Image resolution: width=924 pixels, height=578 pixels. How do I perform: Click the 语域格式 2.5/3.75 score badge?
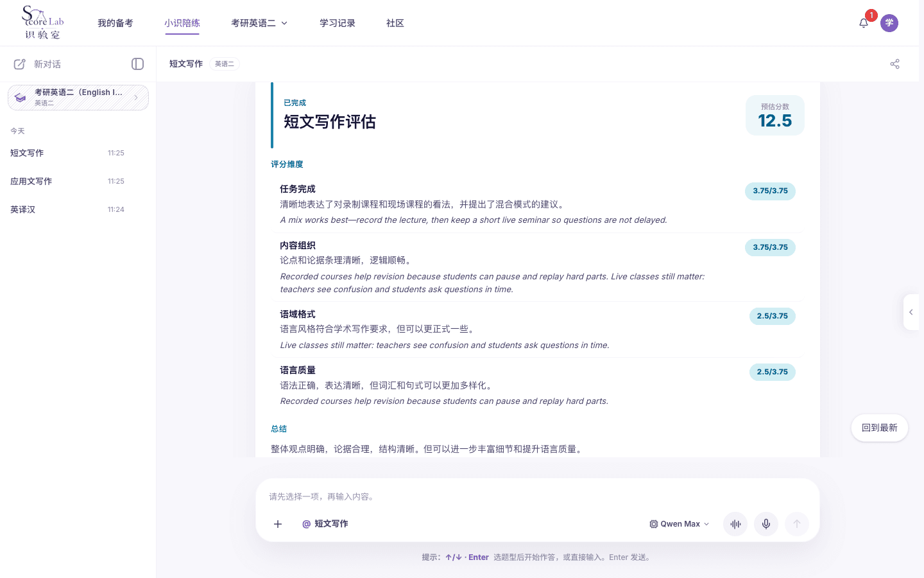pyautogui.click(x=773, y=316)
